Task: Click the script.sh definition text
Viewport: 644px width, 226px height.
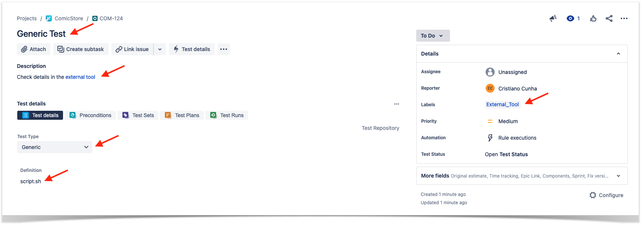Action: (x=31, y=181)
